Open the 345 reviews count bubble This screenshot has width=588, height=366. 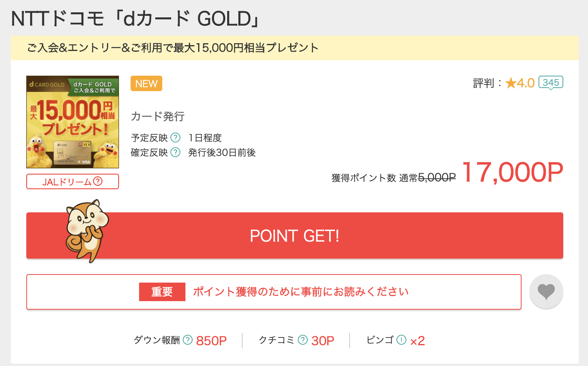point(551,83)
